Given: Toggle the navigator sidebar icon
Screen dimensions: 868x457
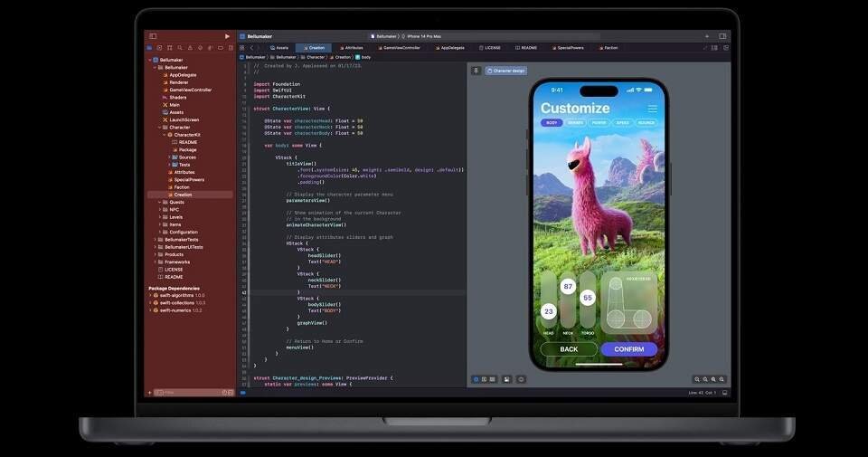Looking at the screenshot, I should coord(153,36).
